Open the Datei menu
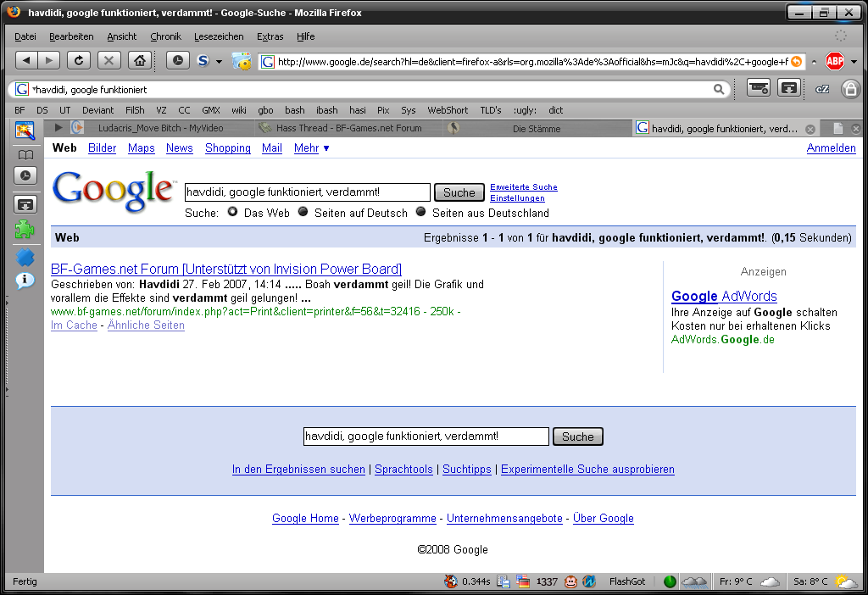 point(25,36)
